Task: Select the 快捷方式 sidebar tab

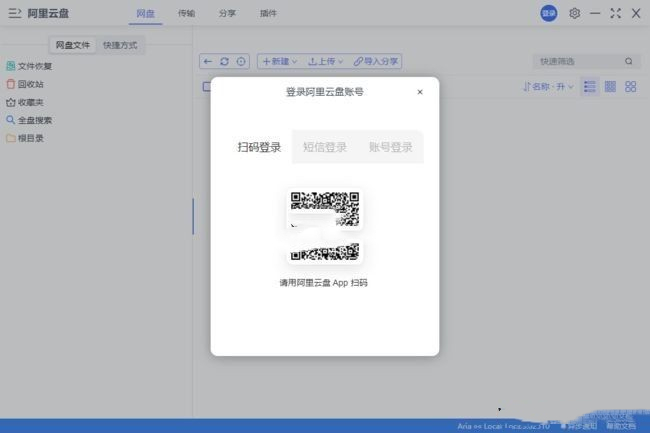Action: coord(120,45)
